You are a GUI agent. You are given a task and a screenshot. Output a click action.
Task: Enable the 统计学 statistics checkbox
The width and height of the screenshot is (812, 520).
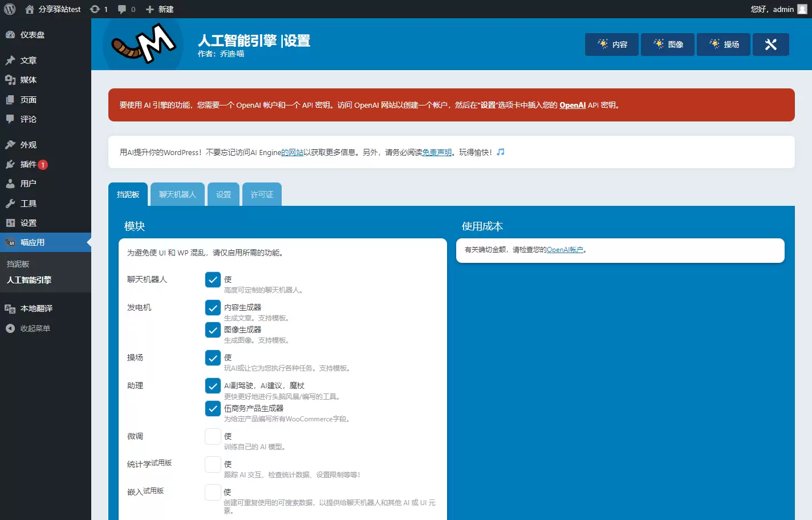pyautogui.click(x=213, y=464)
